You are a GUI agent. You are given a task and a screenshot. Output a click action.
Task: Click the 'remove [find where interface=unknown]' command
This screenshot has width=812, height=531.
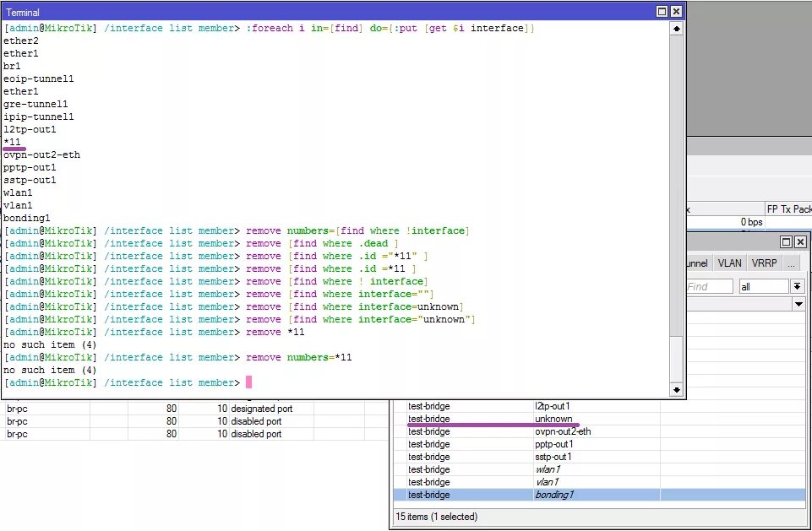tap(355, 306)
